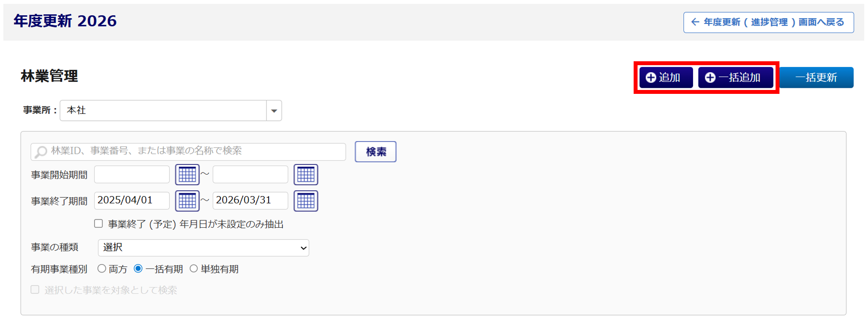
Task: Open calendar for 事業終了期間 end date
Action: pyautogui.click(x=306, y=201)
